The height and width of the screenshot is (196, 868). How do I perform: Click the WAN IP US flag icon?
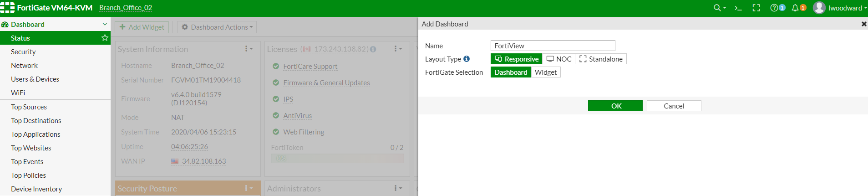[175, 161]
